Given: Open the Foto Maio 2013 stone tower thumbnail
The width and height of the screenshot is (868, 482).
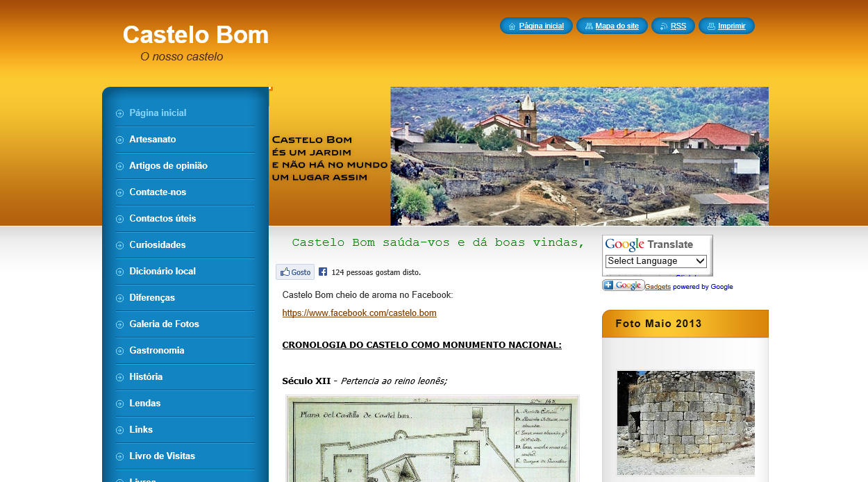Looking at the screenshot, I should [685, 422].
